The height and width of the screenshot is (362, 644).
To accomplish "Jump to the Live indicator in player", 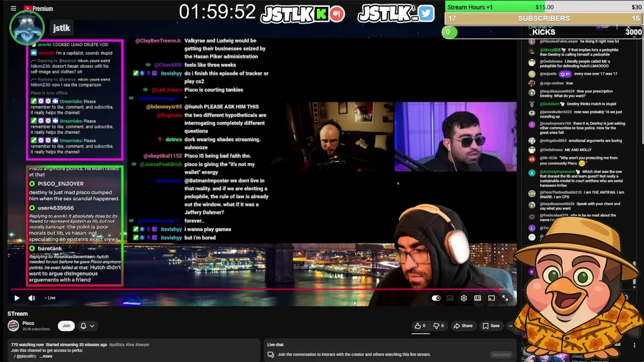I will click(x=50, y=298).
